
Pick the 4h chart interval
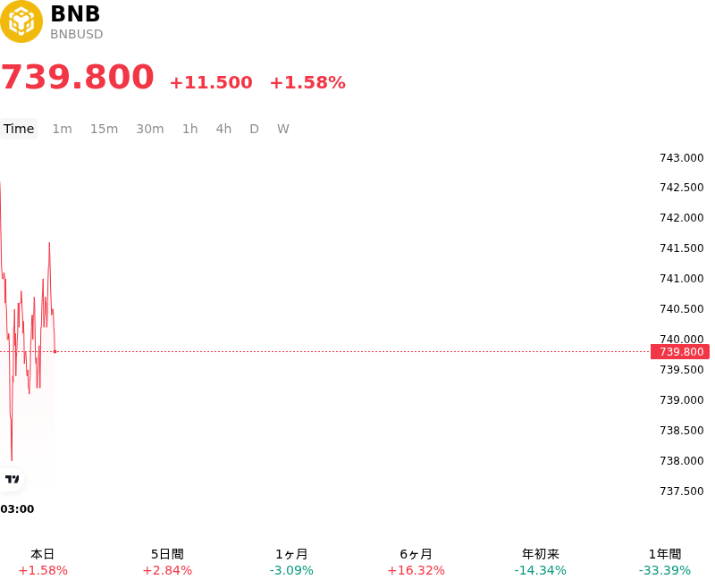point(223,129)
